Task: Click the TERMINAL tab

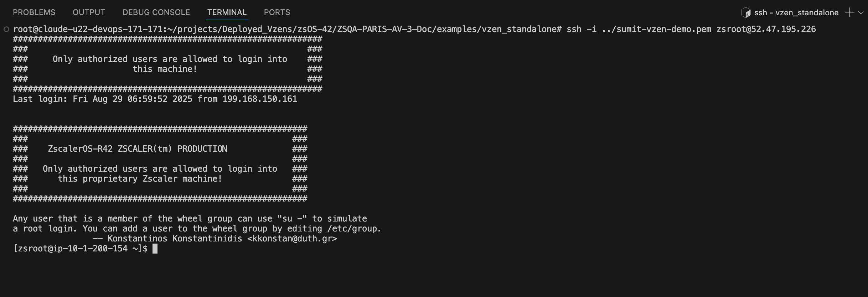Action: click(x=227, y=12)
